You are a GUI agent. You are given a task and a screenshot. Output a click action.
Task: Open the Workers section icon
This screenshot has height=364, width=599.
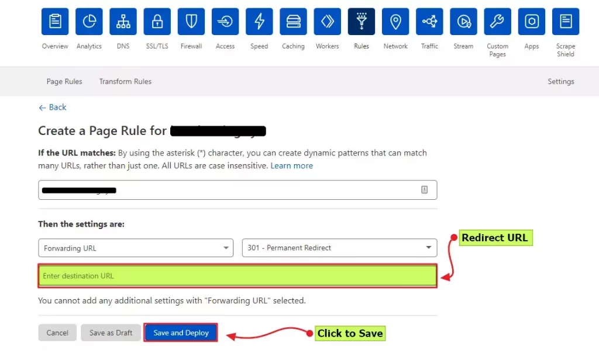[x=328, y=22]
